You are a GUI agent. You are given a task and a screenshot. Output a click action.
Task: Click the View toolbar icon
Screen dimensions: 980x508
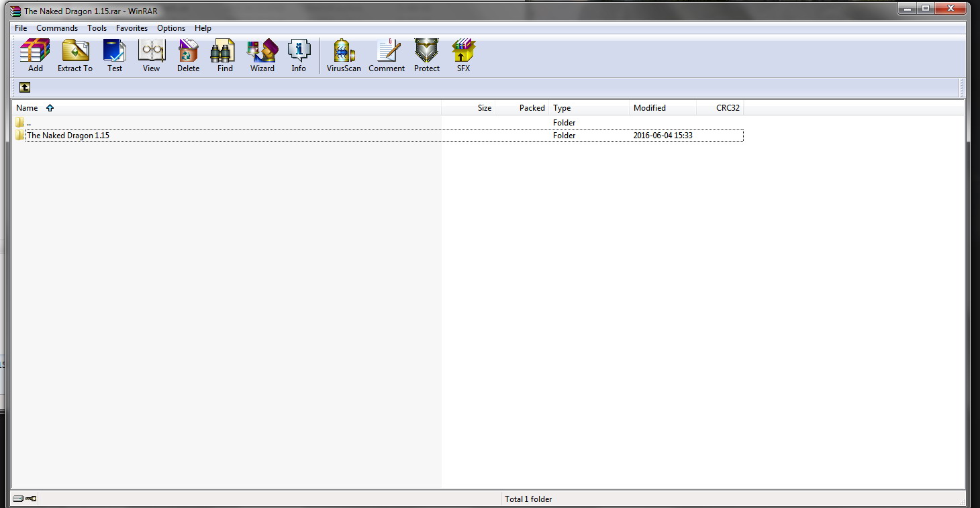click(x=152, y=56)
